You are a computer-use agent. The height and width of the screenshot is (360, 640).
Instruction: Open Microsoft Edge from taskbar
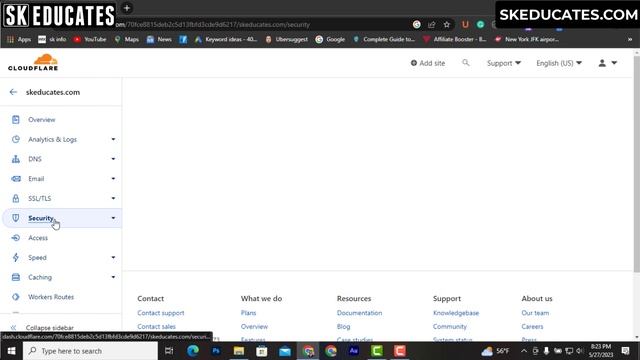click(193, 351)
